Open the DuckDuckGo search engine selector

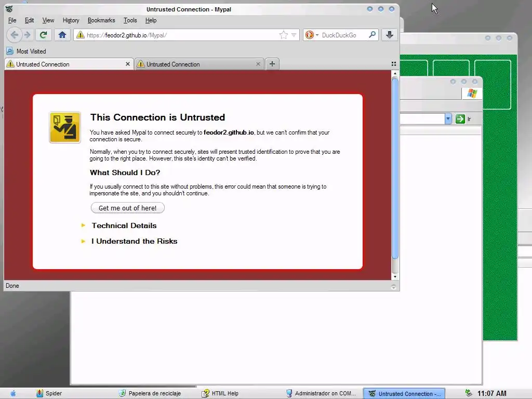[312, 35]
